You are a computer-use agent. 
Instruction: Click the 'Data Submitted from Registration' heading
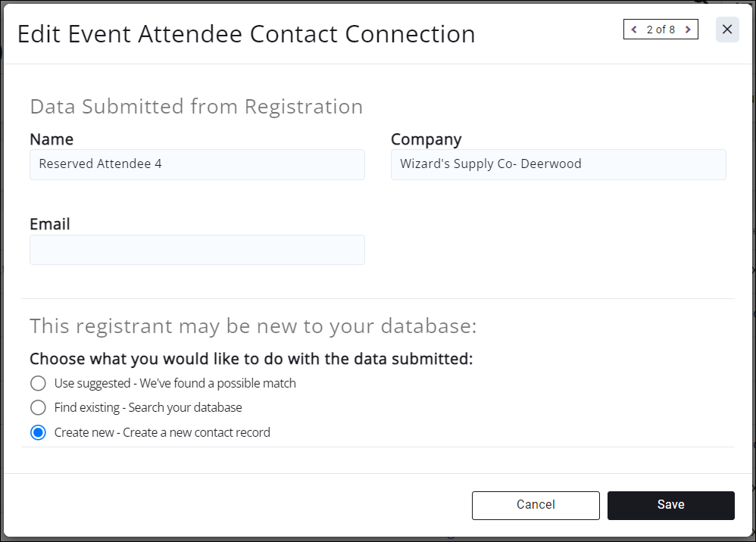(x=196, y=107)
